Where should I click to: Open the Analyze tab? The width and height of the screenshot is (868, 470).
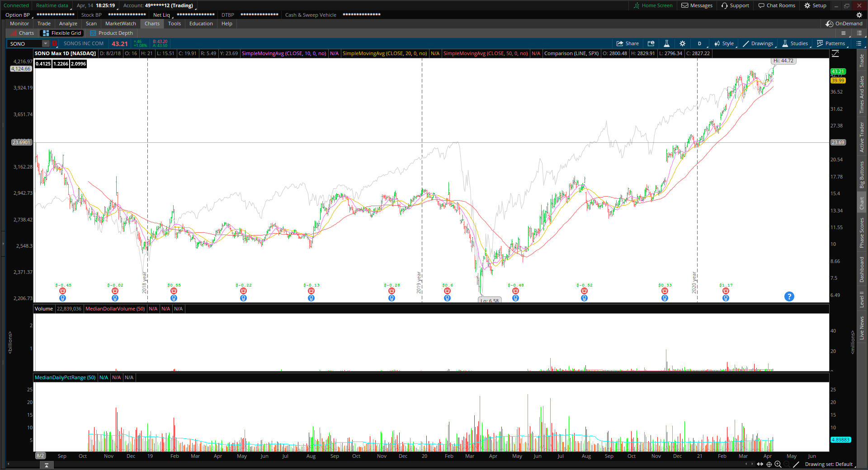(68, 23)
